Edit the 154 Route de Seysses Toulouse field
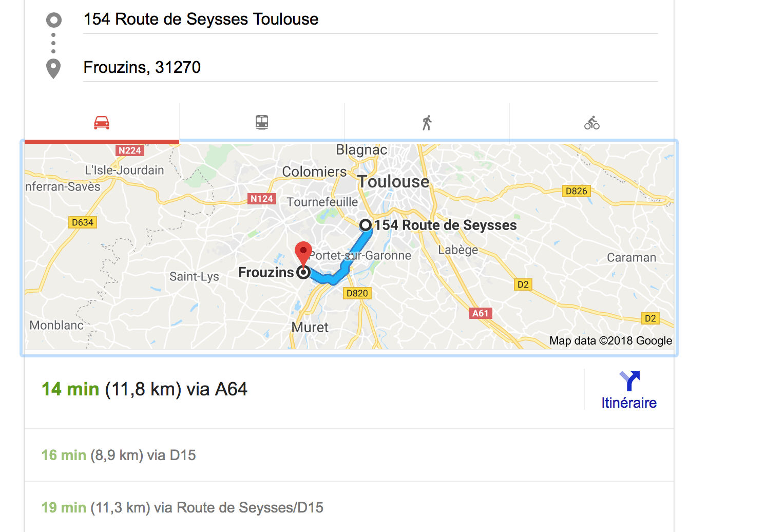 coord(371,20)
